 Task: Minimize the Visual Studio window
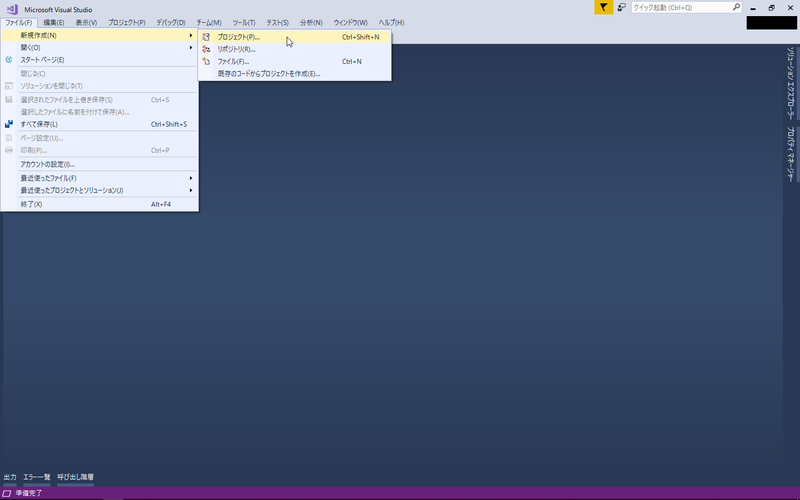(753, 8)
